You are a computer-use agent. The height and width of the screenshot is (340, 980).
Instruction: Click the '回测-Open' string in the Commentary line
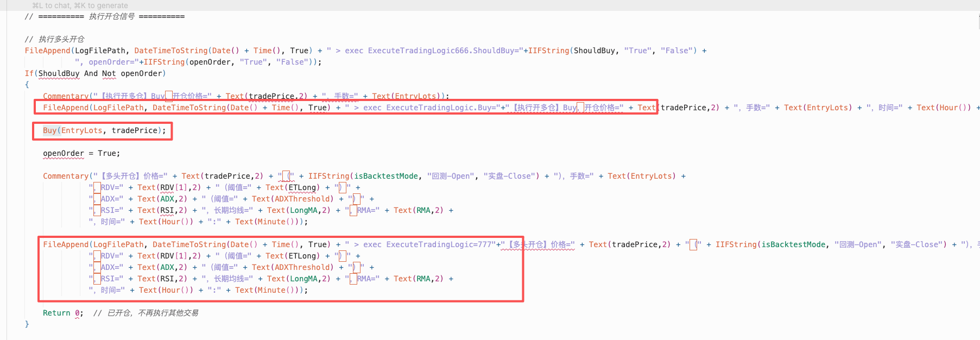450,176
